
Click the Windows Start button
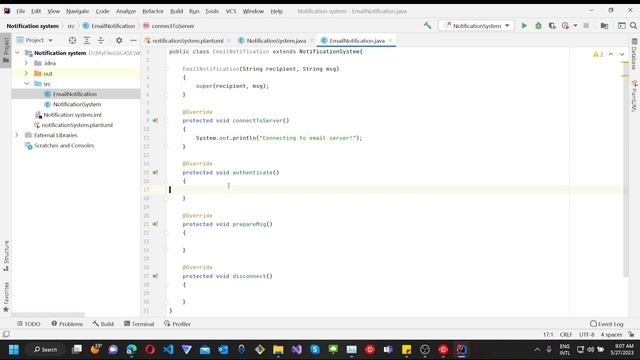[x=13, y=349]
